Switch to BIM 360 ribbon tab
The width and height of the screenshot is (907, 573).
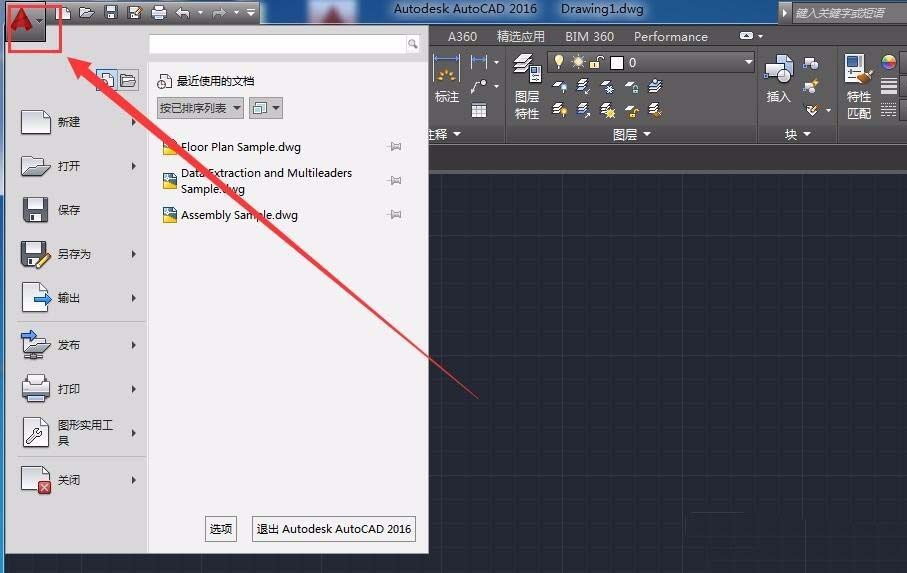589,36
